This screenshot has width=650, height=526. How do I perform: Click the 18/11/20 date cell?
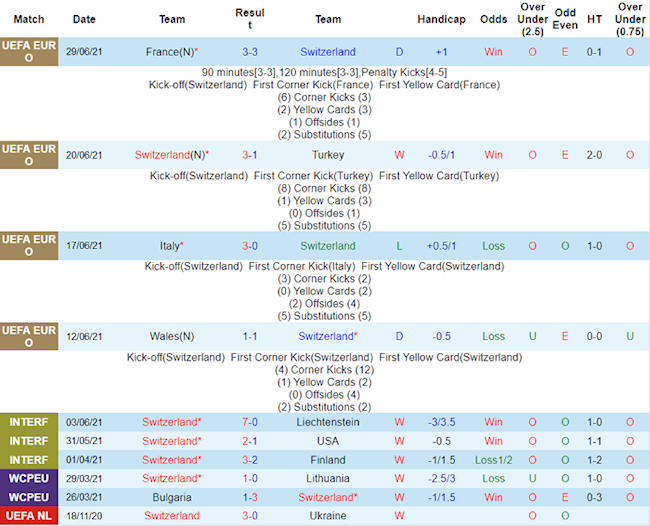tap(84, 516)
